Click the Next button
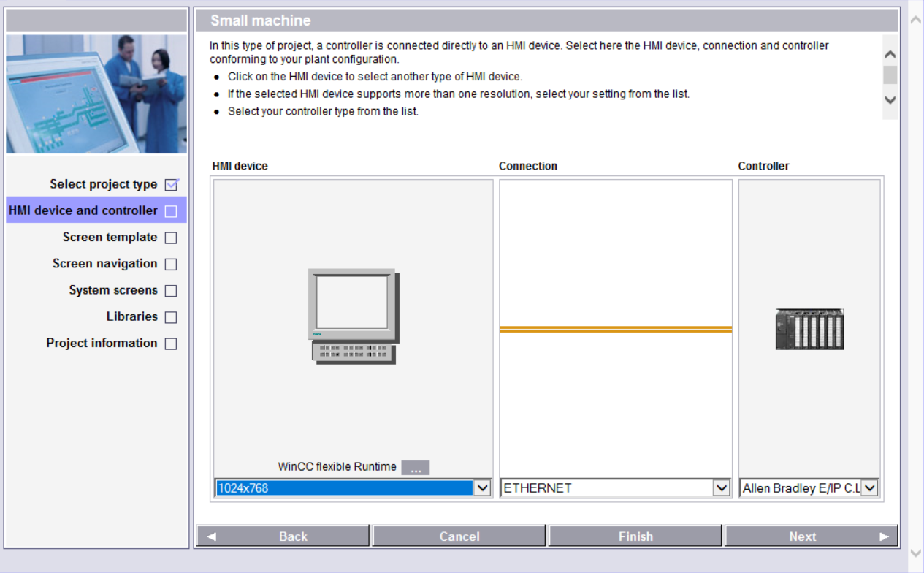The width and height of the screenshot is (924, 573). pos(812,536)
